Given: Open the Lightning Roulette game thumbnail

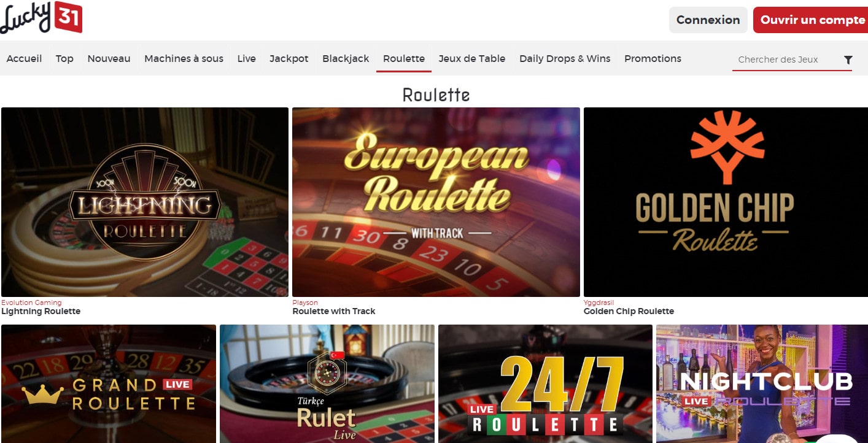Looking at the screenshot, I should point(145,202).
